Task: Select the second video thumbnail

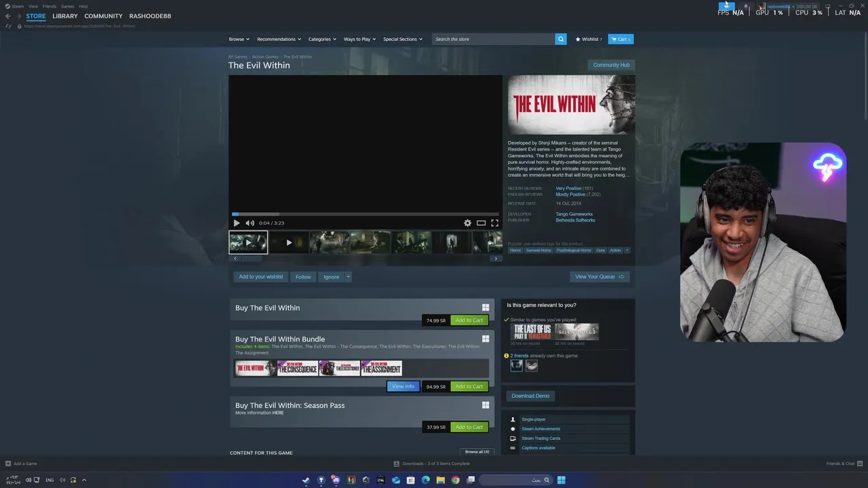Action: 288,242
